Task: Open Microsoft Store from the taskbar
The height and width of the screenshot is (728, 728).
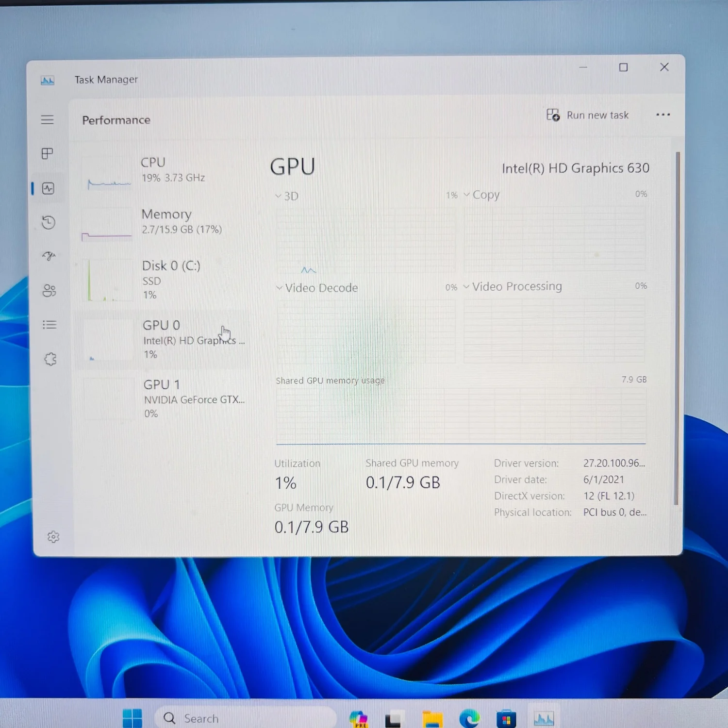Action: point(506,719)
